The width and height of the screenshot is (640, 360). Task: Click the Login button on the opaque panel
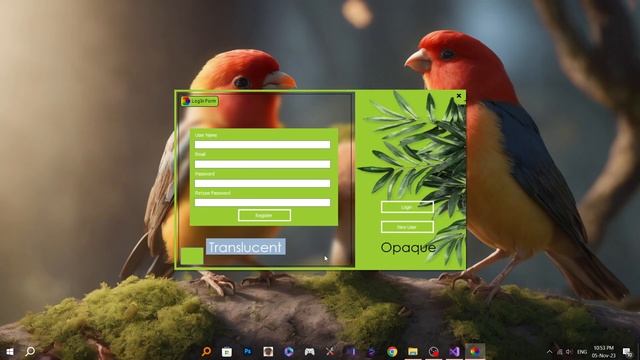tap(407, 207)
